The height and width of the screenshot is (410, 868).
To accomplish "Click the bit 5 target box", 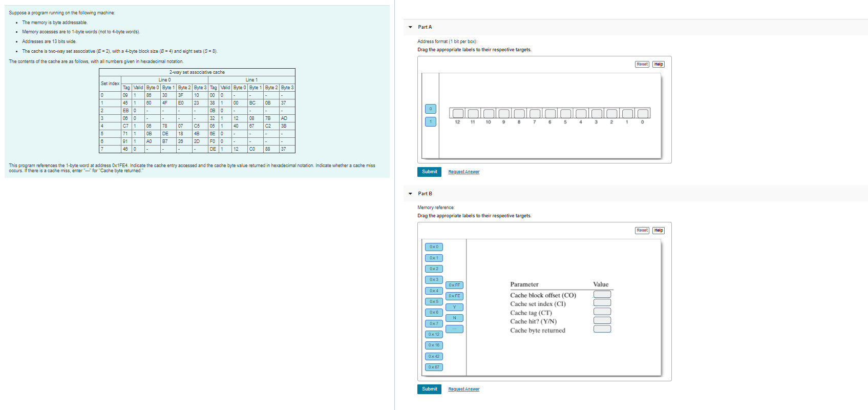I will (x=565, y=113).
